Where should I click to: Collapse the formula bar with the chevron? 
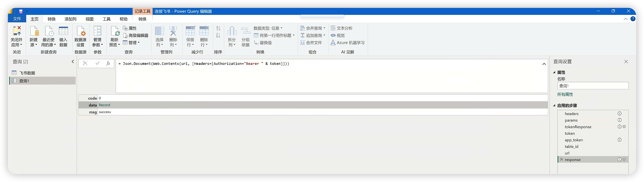[x=544, y=64]
